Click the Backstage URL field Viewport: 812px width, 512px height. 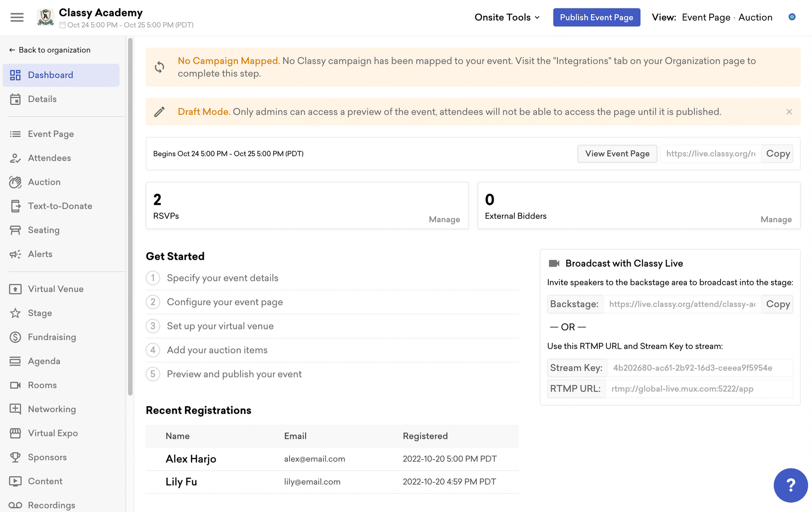(682, 304)
